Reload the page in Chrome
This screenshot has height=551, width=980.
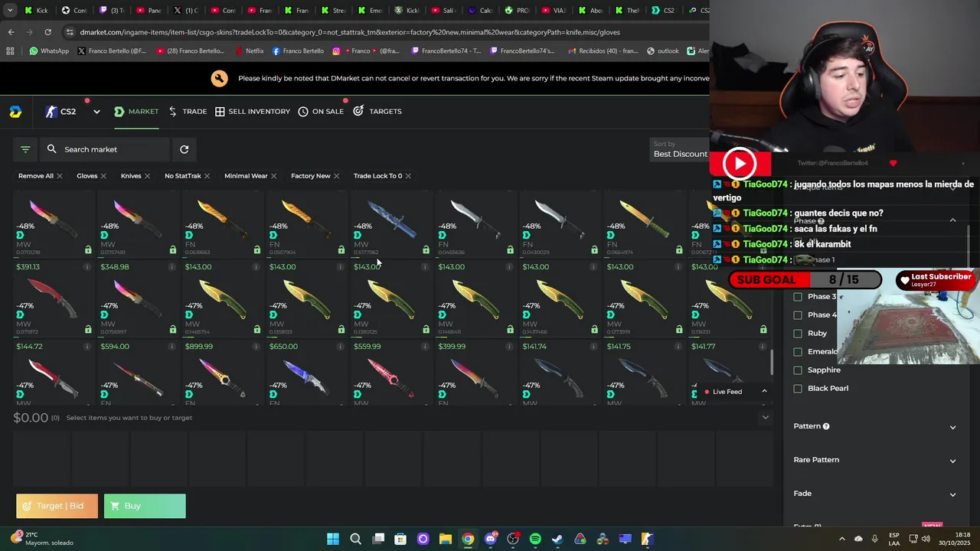(x=47, y=32)
